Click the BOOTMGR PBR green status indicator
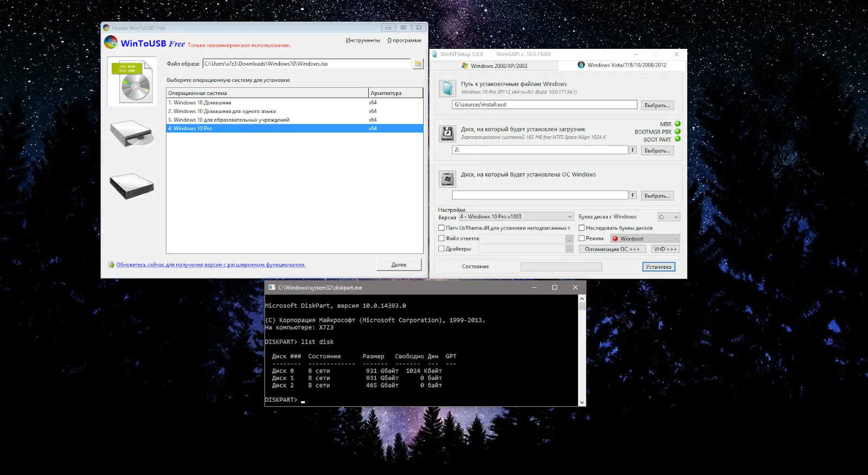This screenshot has width=868, height=475. point(678,131)
